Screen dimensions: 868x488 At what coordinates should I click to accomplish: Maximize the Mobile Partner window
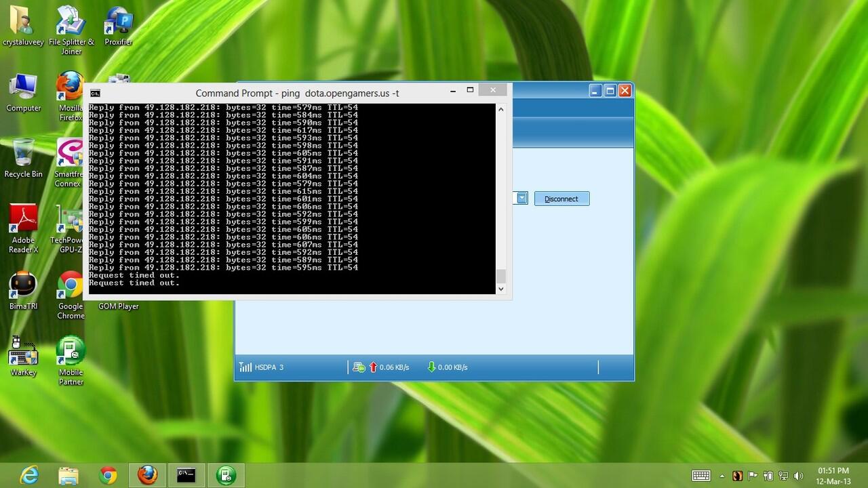tap(610, 91)
